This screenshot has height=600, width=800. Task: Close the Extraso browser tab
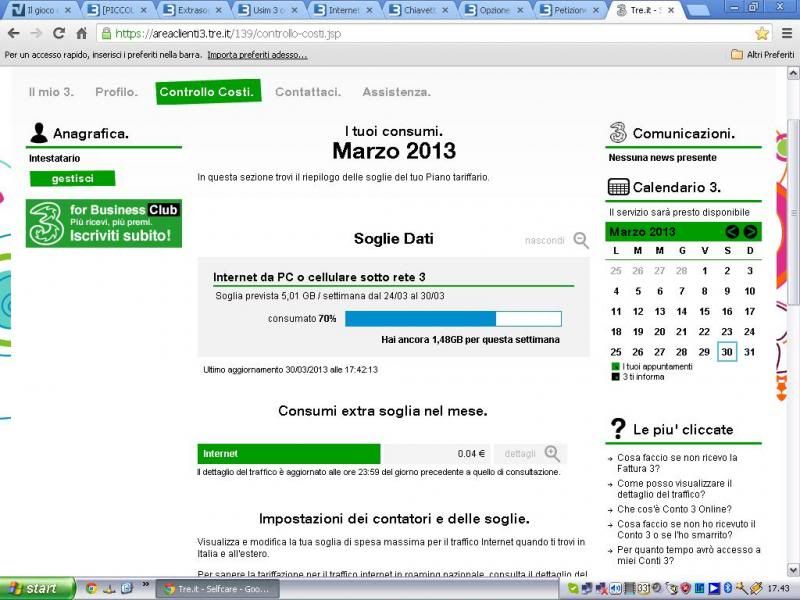(x=219, y=10)
